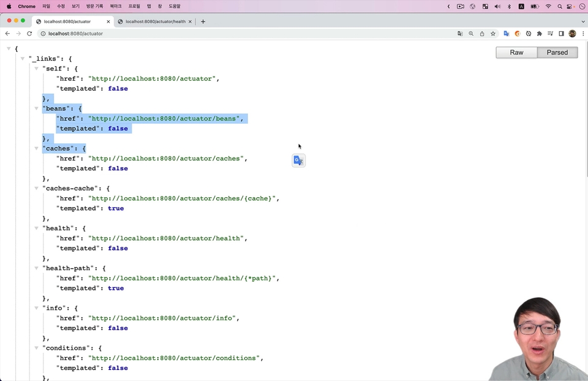
Task: Click the zoom magnifier icon in address bar
Action: click(x=471, y=33)
